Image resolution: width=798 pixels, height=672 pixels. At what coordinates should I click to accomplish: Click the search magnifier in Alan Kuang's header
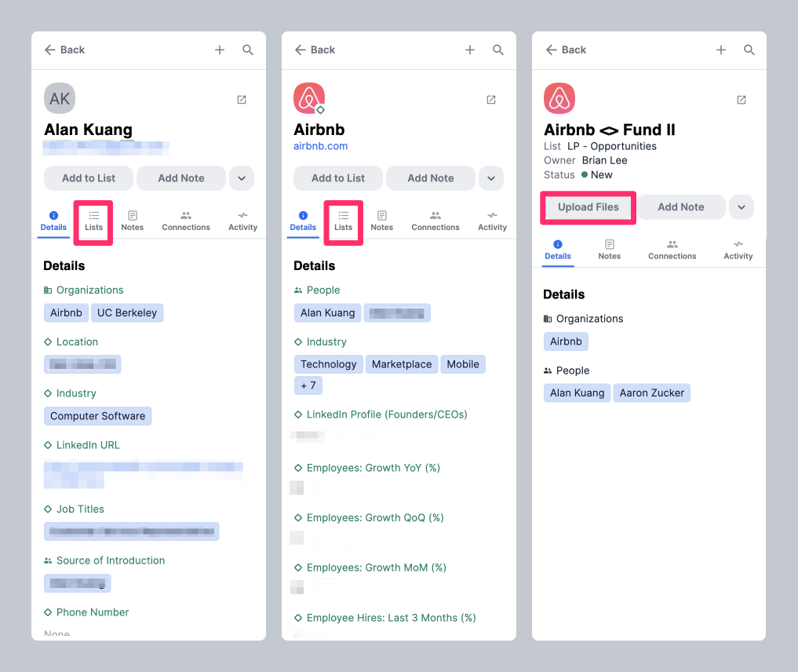(248, 49)
